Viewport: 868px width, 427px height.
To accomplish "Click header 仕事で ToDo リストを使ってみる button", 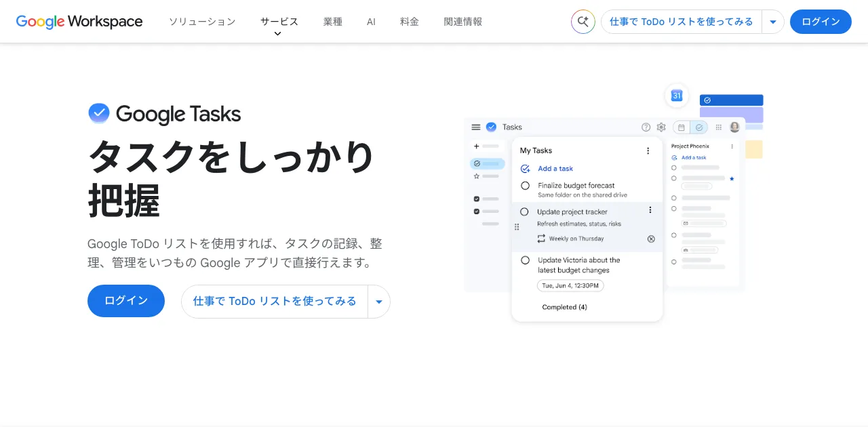I will click(x=682, y=22).
